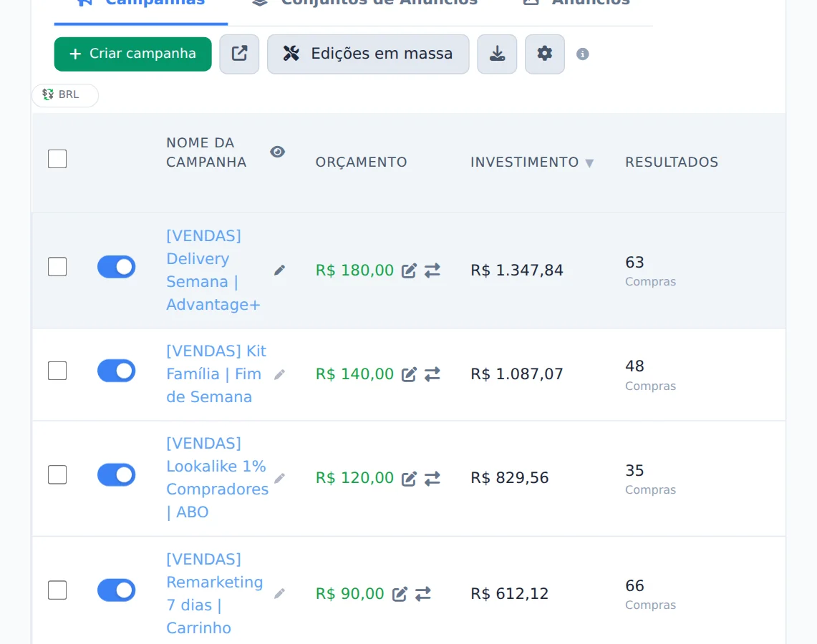Edit the R$ 140,00 budget icon
817x644 pixels.
click(x=409, y=374)
